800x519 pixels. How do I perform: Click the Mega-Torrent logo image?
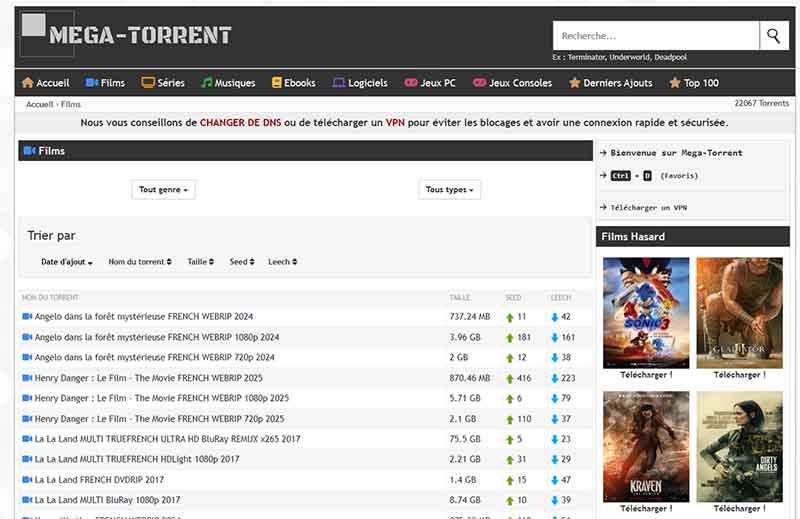pos(126,35)
